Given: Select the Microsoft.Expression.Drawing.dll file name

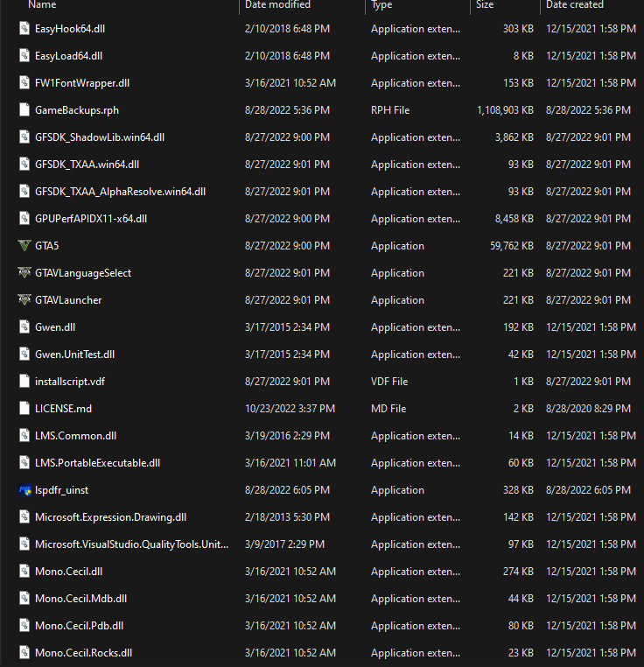Looking at the screenshot, I should (x=110, y=517).
